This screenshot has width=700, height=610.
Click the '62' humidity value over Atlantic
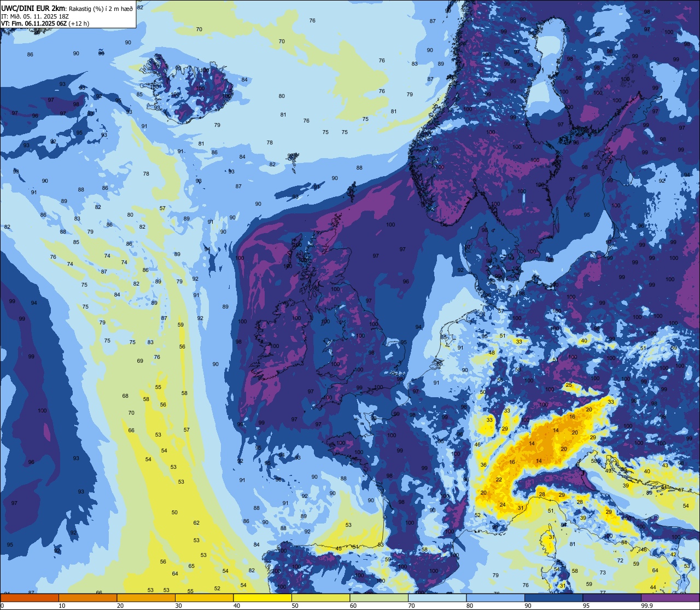[196, 523]
